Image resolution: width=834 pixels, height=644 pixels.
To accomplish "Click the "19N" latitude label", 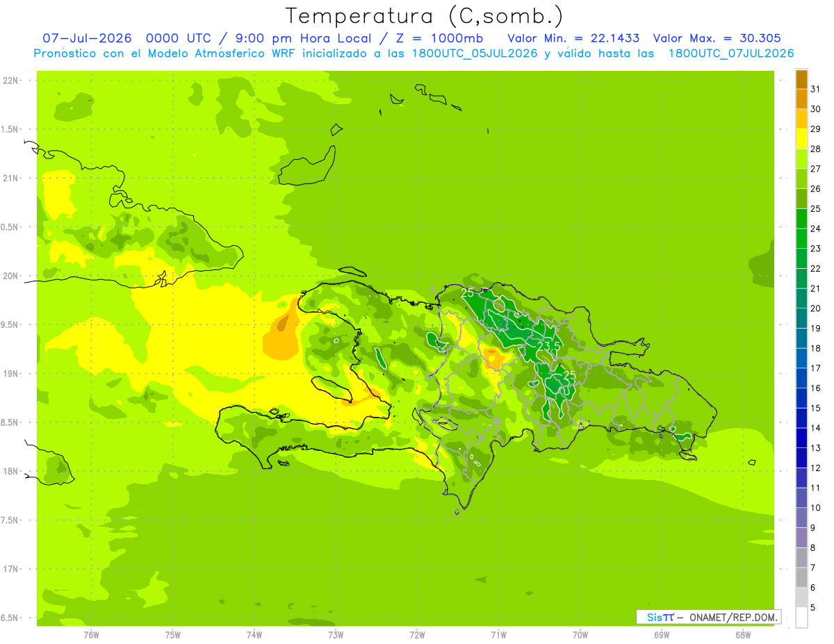I will click(x=11, y=374).
